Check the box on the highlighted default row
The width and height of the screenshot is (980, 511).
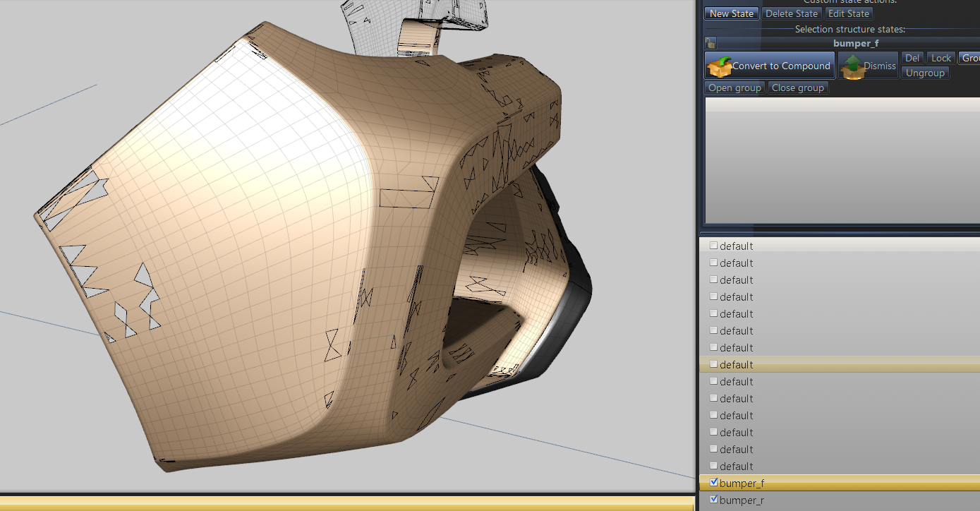tap(714, 364)
